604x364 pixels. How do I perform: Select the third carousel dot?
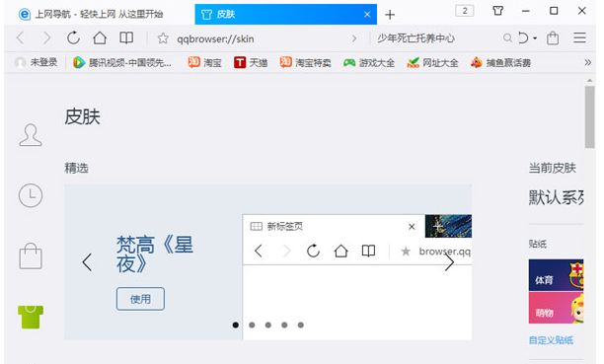pyautogui.click(x=268, y=325)
